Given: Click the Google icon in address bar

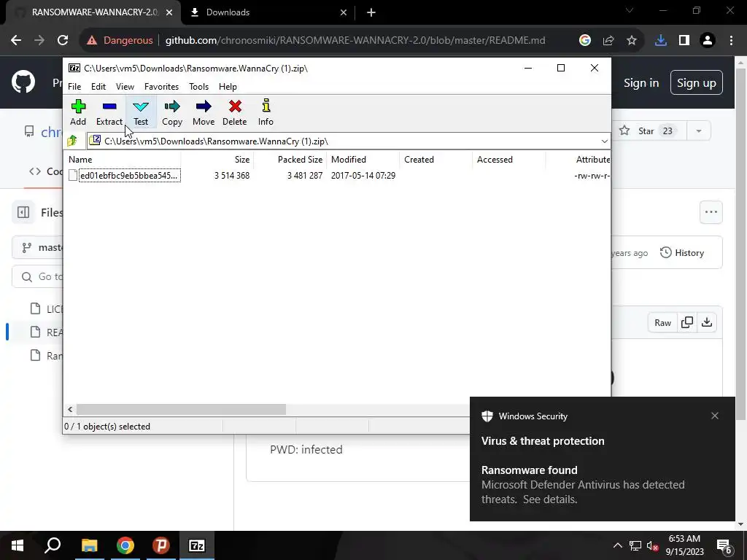Looking at the screenshot, I should point(585,41).
